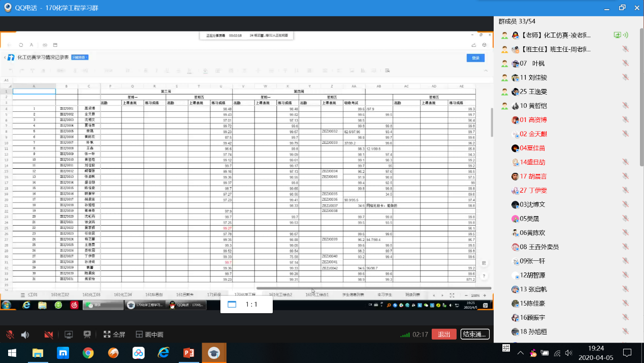
Task: Click the 1:1 zoom ratio button
Action: [246, 305]
